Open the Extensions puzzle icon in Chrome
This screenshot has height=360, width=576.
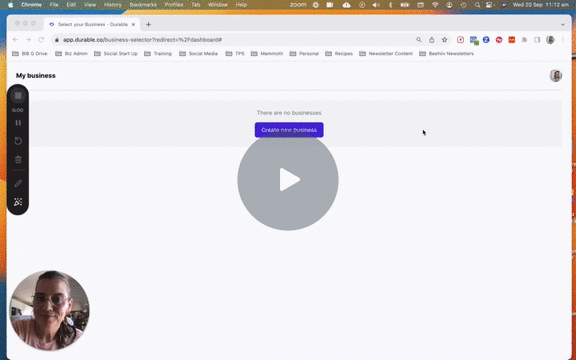pyautogui.click(x=524, y=40)
